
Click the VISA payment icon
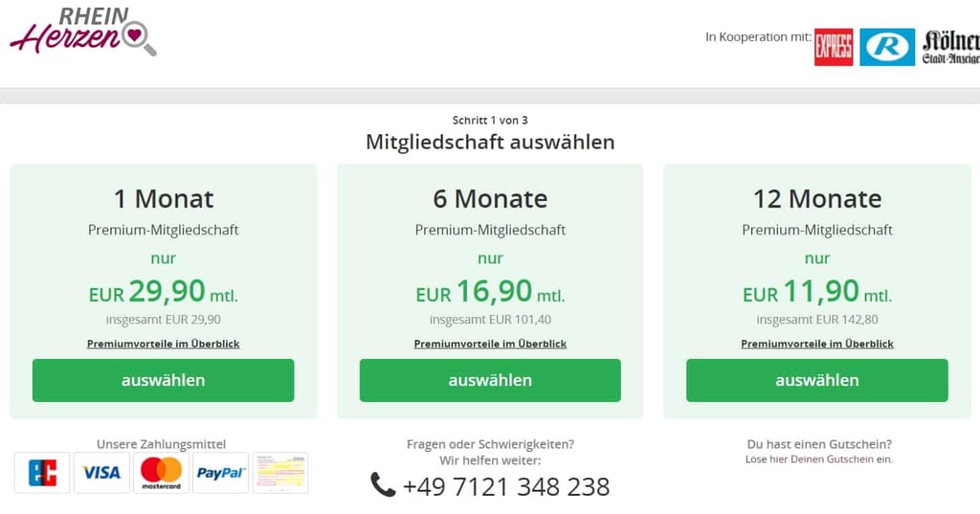101,473
